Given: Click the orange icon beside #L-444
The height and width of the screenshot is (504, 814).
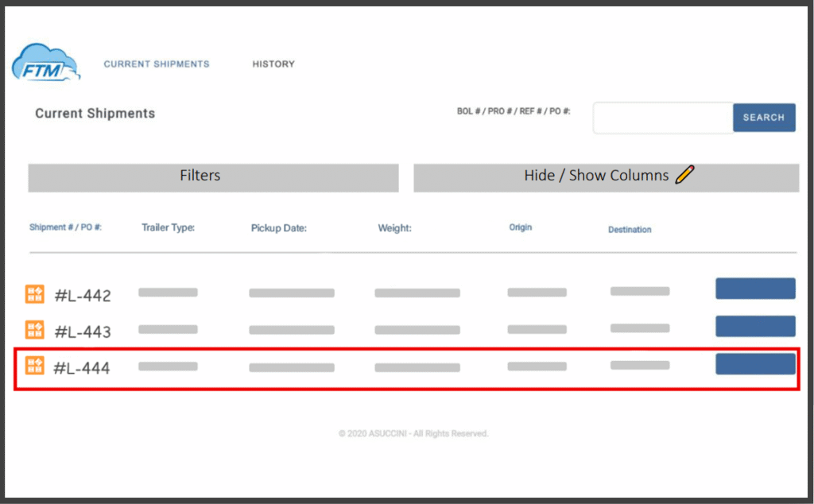Looking at the screenshot, I should [x=35, y=366].
